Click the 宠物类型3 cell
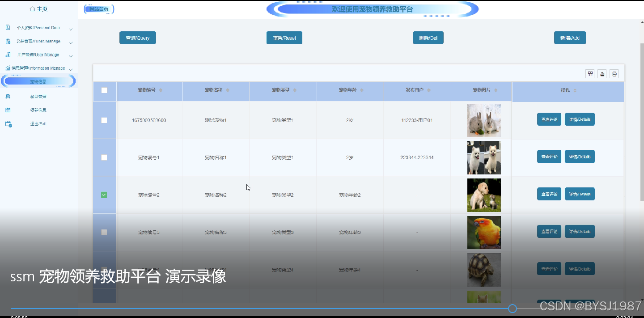 [283, 232]
